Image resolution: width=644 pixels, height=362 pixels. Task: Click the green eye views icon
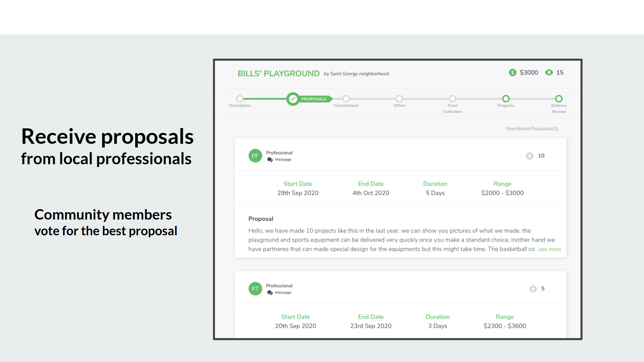pyautogui.click(x=549, y=72)
